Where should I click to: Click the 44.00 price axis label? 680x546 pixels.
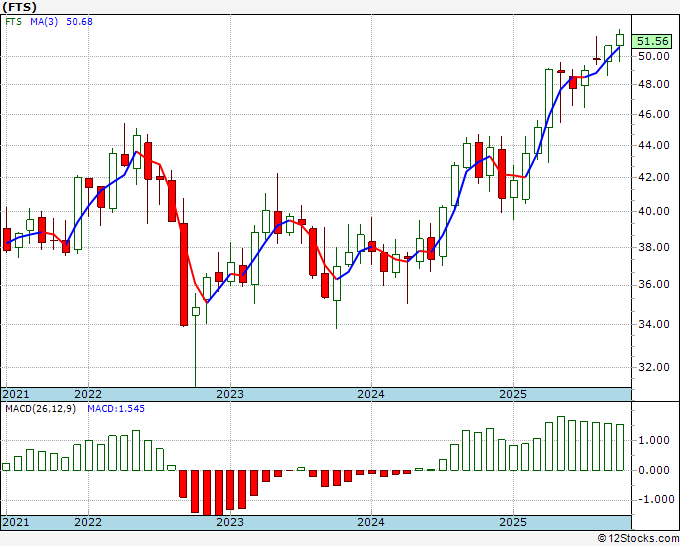click(x=654, y=145)
